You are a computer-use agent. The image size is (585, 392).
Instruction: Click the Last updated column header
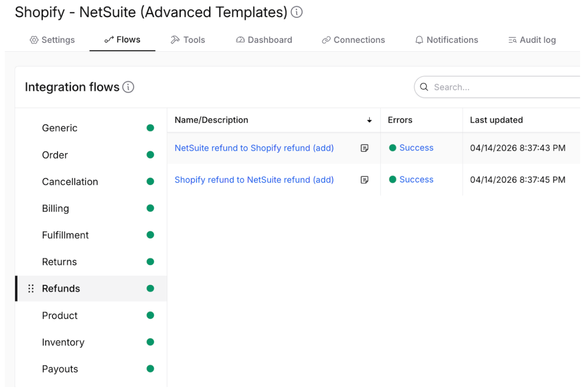tap(496, 120)
